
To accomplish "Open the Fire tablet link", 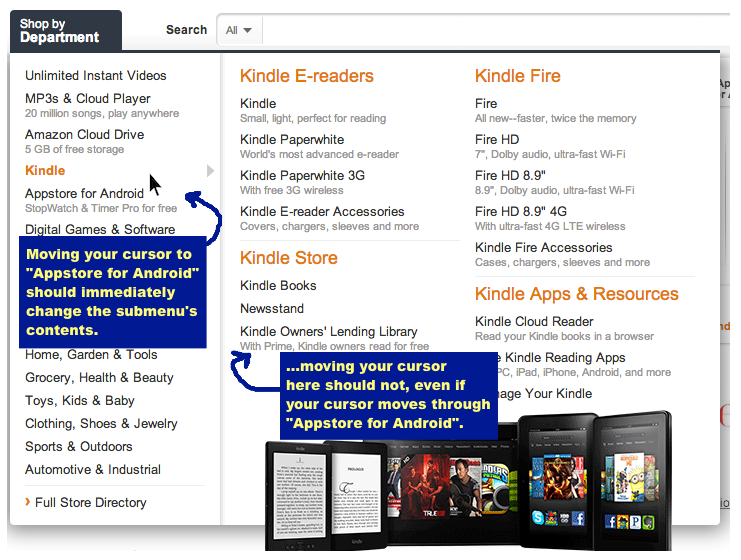I will point(486,103).
